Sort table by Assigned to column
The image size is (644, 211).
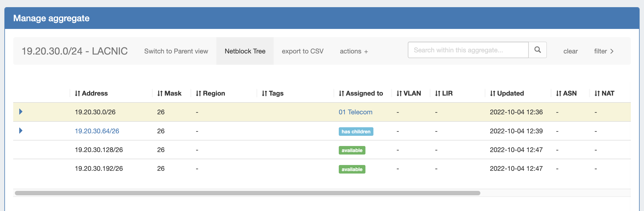pos(361,93)
